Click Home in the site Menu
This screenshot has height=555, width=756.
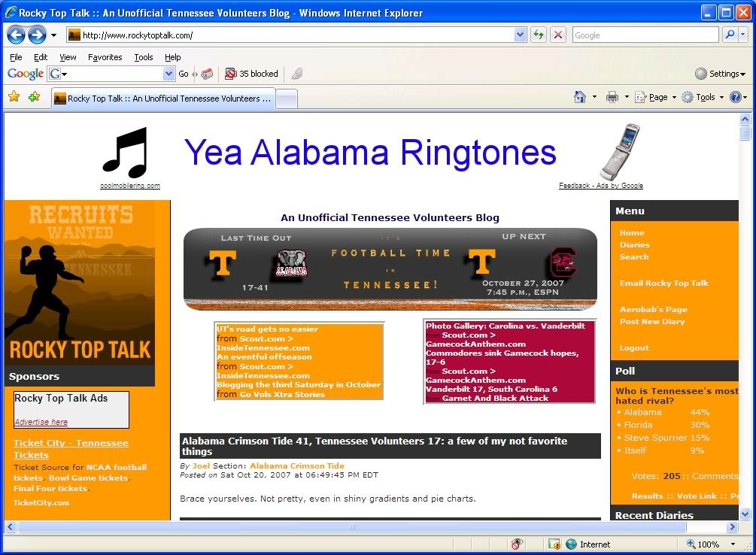(632, 233)
